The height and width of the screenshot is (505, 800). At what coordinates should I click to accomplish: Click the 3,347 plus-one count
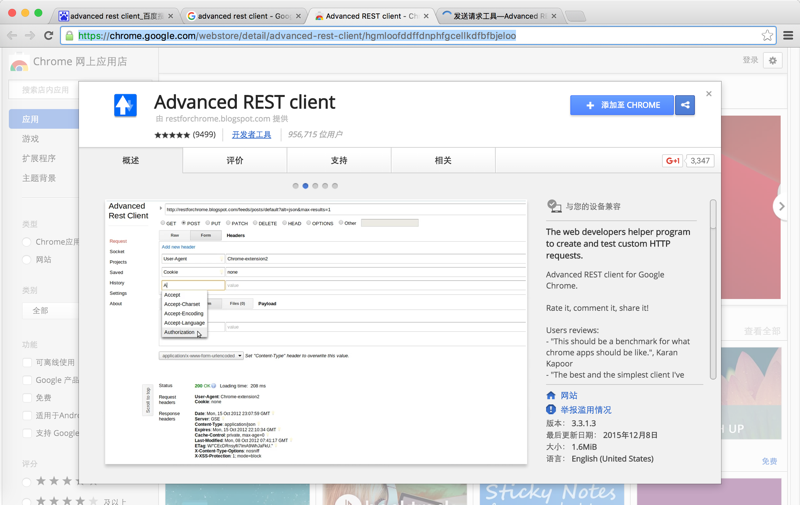pyautogui.click(x=700, y=161)
